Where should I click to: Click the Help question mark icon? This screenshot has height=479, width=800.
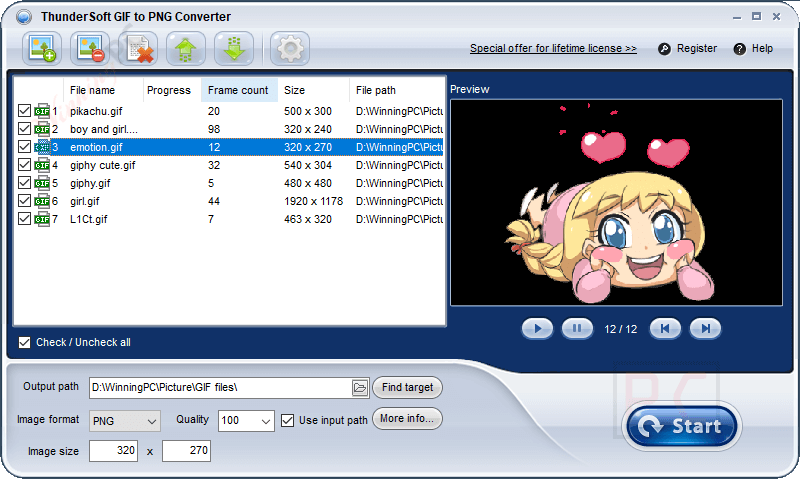coord(739,49)
